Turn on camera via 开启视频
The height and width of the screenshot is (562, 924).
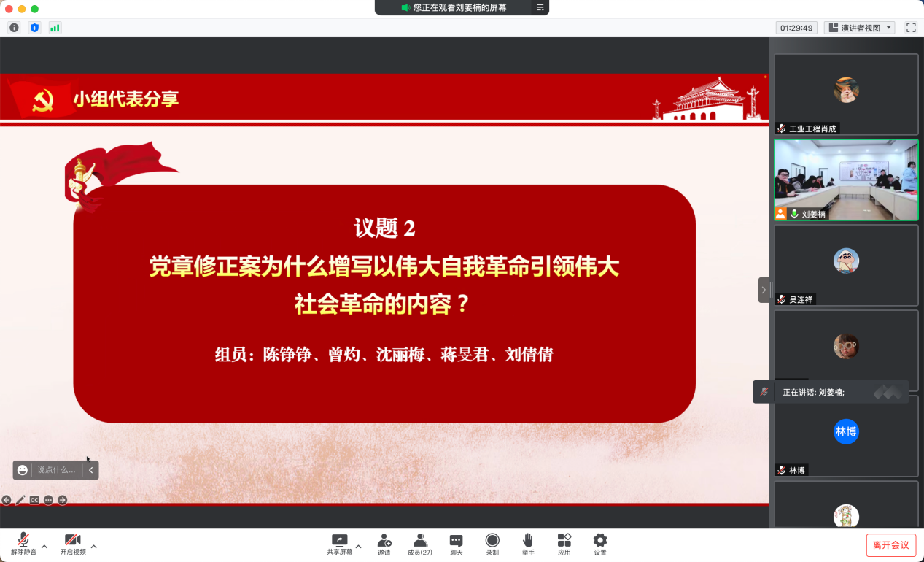coord(73,544)
